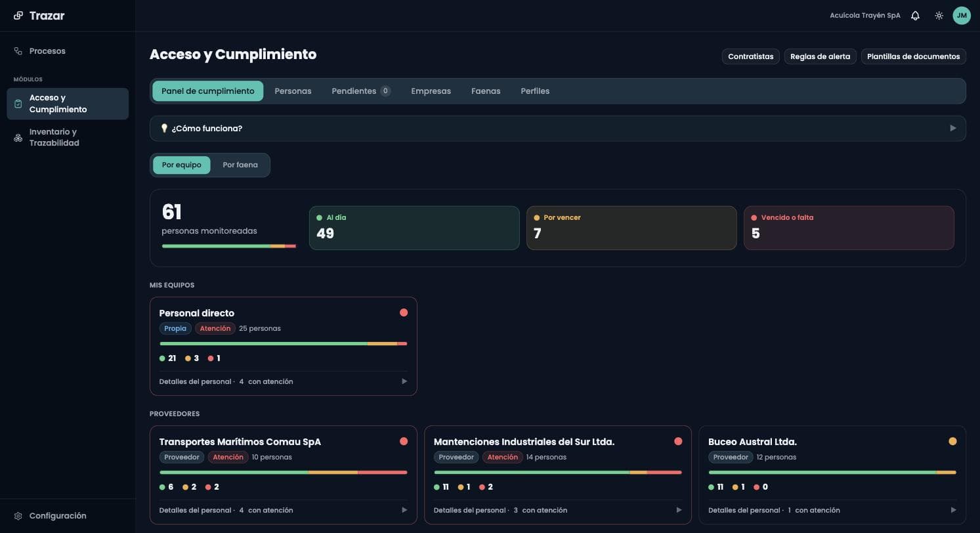Filter by Vencido o falta card
The image size is (980, 533).
click(849, 228)
